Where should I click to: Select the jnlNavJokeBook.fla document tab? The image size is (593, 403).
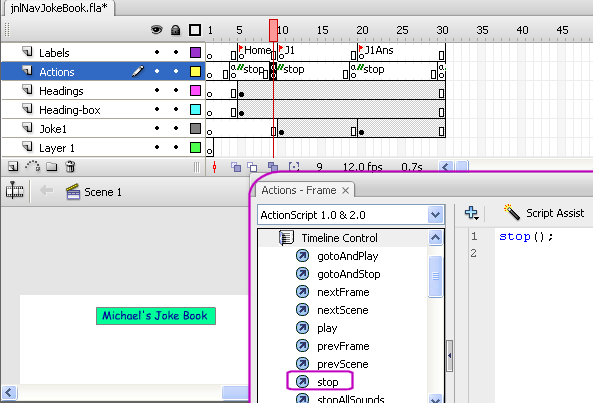[59, 8]
